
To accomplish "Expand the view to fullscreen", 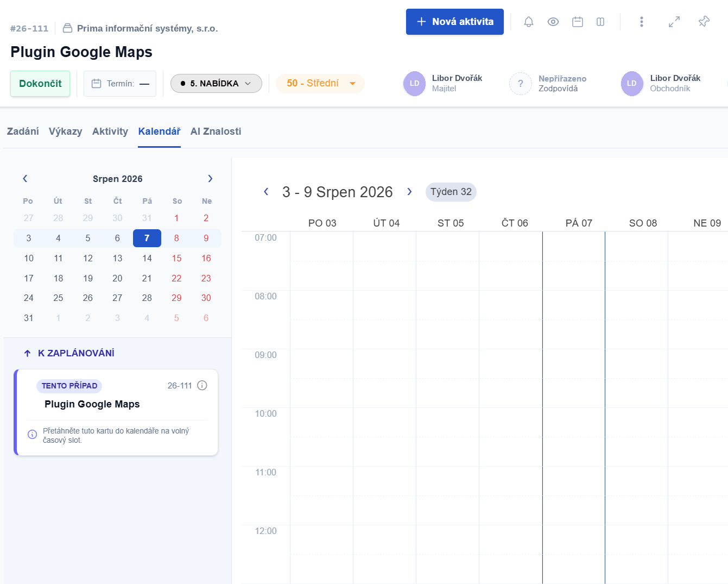I will click(674, 22).
